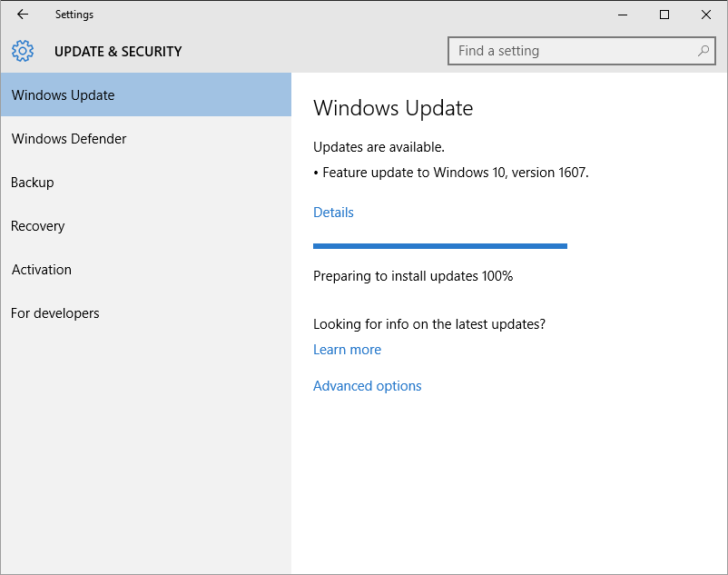Maximize the Settings window
This screenshot has height=575, width=728.
pyautogui.click(x=664, y=15)
